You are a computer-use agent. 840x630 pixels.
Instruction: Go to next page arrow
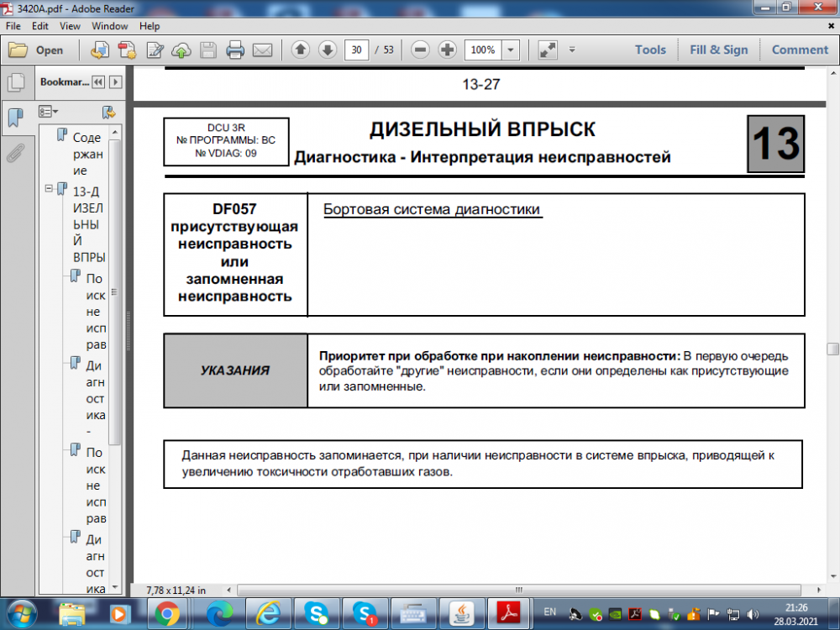tap(328, 50)
